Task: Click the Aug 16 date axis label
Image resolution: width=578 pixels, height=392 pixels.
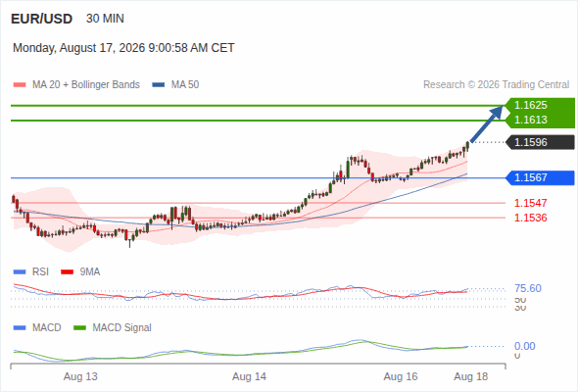Action: point(401,377)
